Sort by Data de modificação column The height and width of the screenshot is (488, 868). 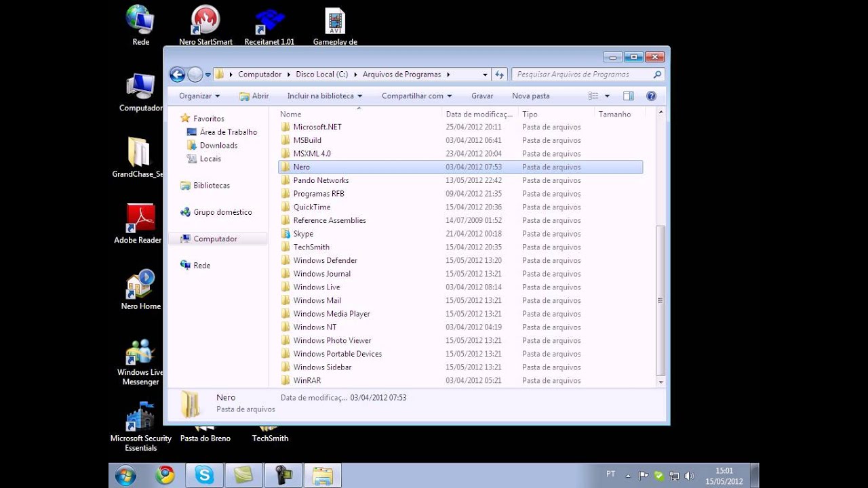pos(480,115)
